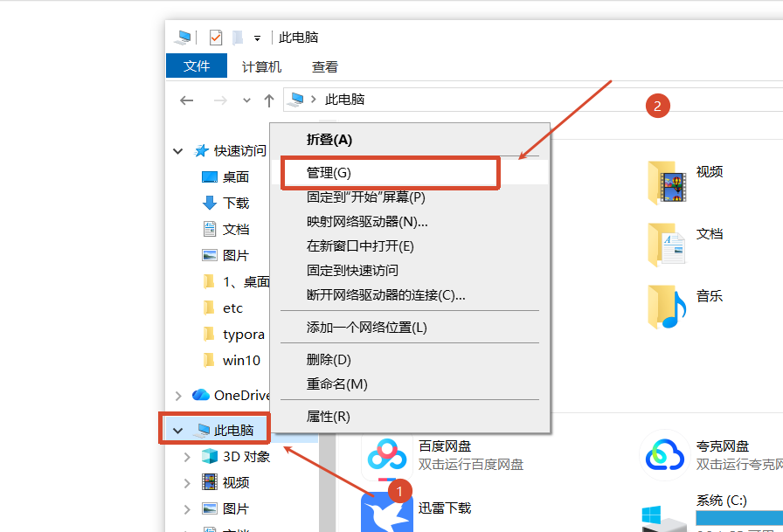783x532 pixels.
Task: Go forward with the right arrow button
Action: tap(220, 100)
